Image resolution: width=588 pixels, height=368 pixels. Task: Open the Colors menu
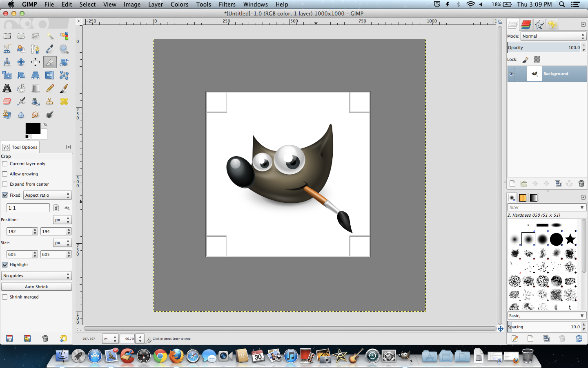coord(179,4)
